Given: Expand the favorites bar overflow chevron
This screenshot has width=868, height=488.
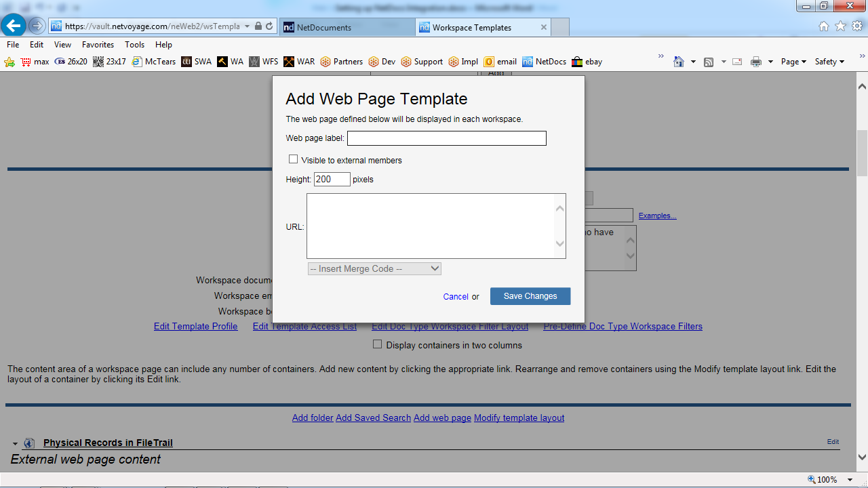Looking at the screenshot, I should click(x=661, y=57).
